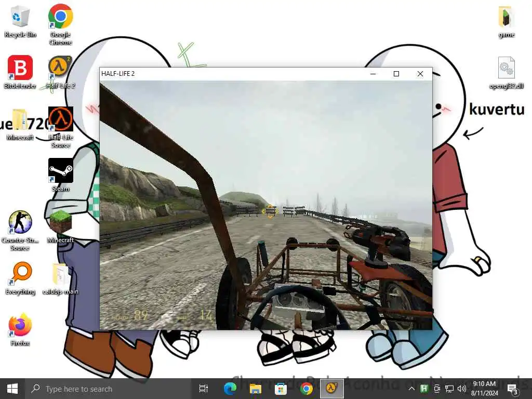Launch Google Chrome from the desktop
This screenshot has width=532, height=399.
coord(60,24)
